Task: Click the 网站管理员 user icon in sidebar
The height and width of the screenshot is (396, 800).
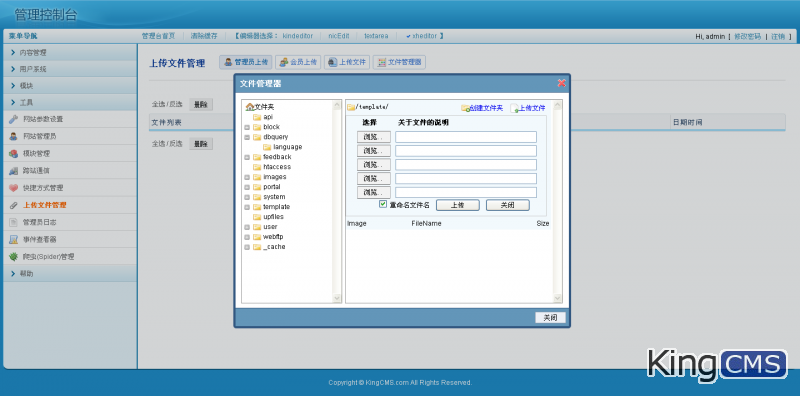Action: pyautogui.click(x=14, y=136)
